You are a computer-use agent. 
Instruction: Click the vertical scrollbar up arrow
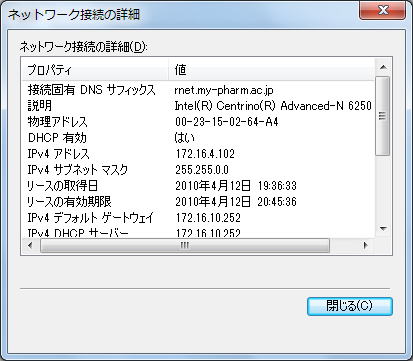pos(383,68)
